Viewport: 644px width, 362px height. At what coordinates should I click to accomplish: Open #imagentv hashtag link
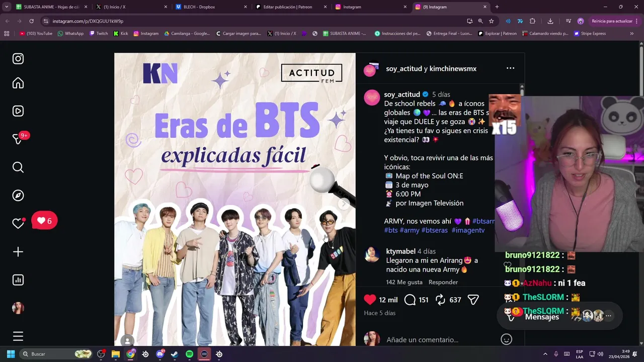[x=468, y=230]
